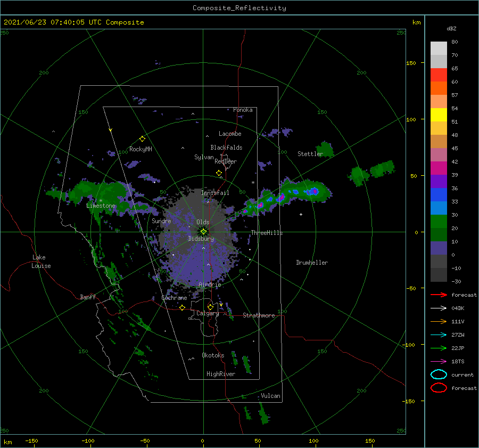Viewport: 479px width, 448px height.
Task: Click the Calgary city label
Action: [208, 313]
